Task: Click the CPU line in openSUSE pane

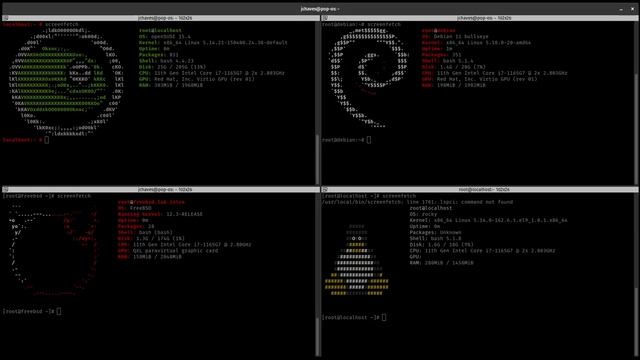Action: tap(211, 73)
